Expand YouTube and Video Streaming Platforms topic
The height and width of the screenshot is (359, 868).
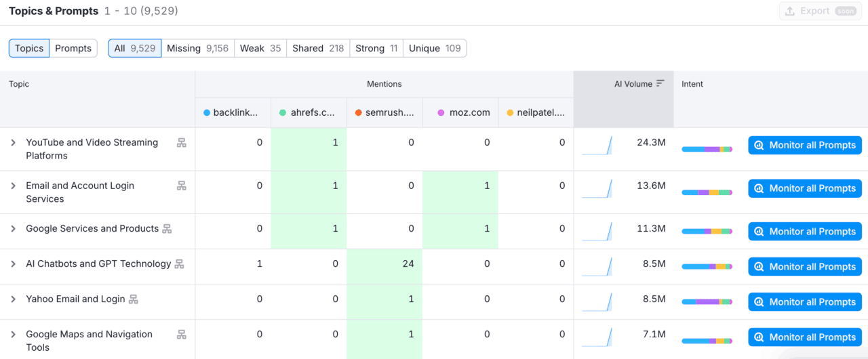[13, 142]
